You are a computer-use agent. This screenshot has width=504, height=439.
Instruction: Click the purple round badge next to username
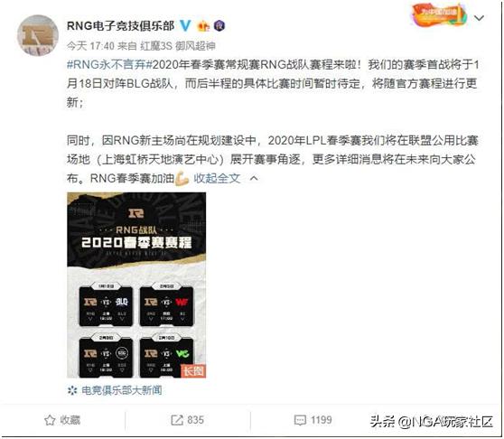click(219, 25)
